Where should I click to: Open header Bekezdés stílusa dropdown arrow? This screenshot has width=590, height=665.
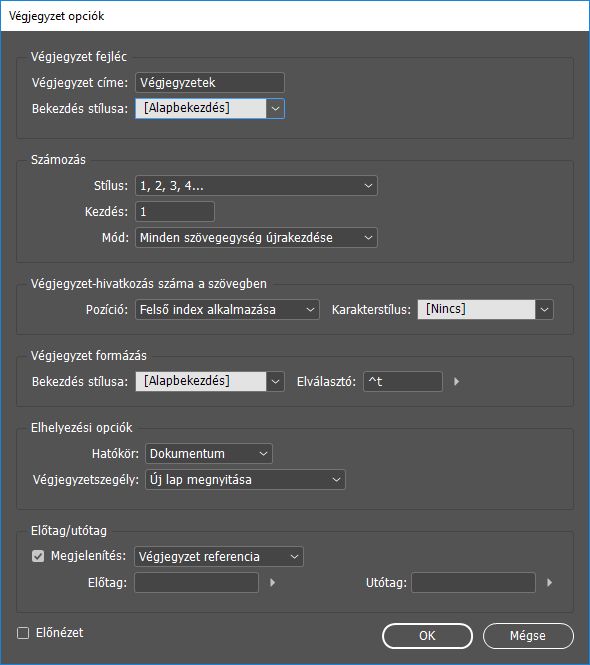coord(275,109)
